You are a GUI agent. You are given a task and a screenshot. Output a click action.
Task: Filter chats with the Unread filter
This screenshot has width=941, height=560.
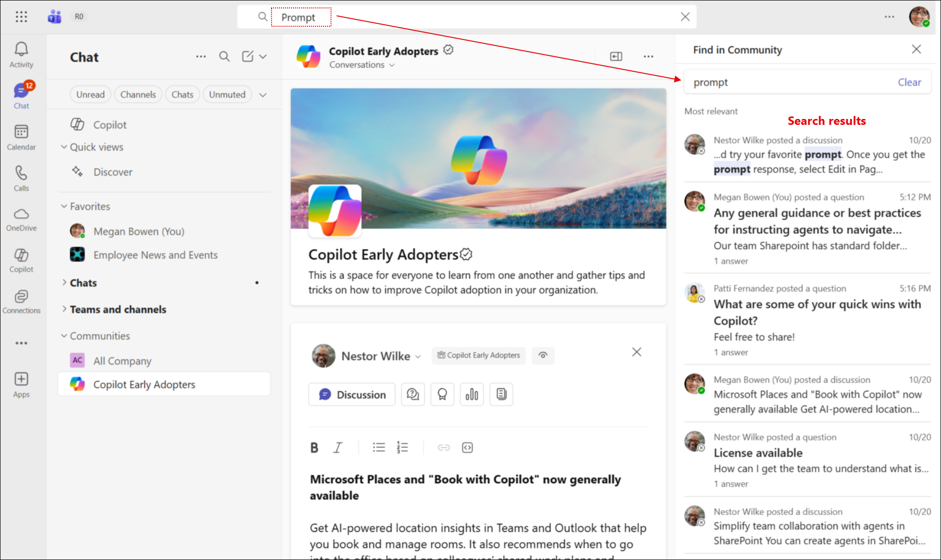(90, 94)
